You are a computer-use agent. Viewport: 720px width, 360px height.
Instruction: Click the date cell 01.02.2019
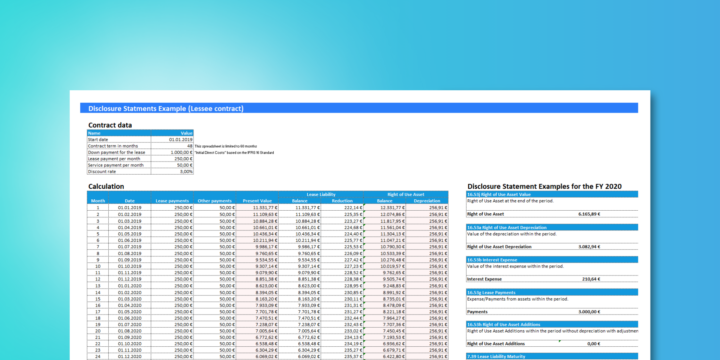(x=129, y=214)
